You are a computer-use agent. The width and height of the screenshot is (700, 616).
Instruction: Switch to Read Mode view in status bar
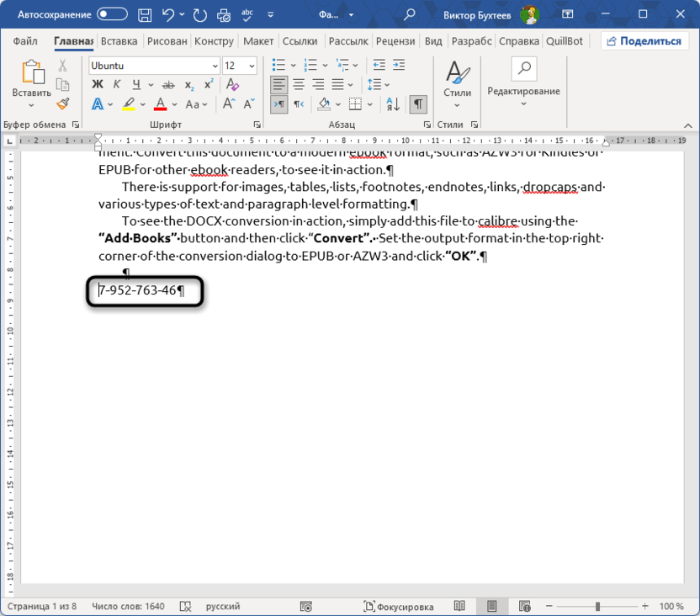click(x=459, y=606)
